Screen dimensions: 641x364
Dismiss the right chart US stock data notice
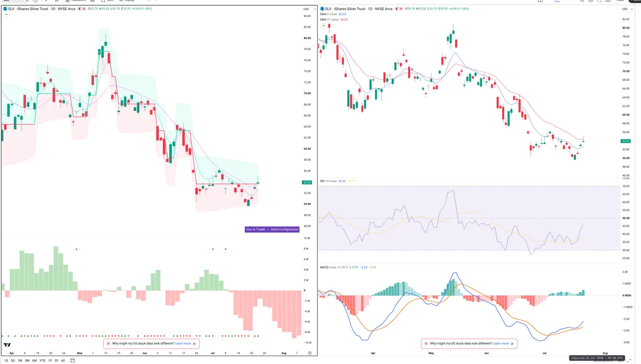[x=513, y=344]
